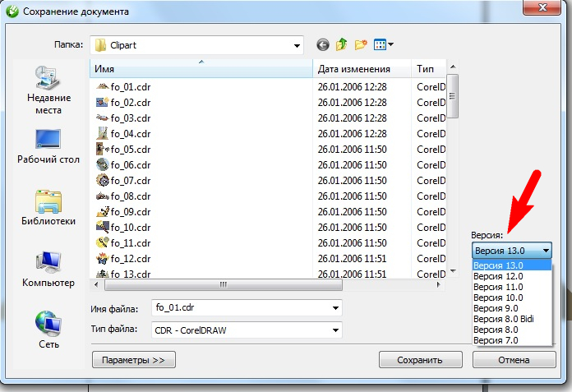
Task: Click date 26.01.2006 12:28 of fo_01.cdr
Action: (x=352, y=87)
